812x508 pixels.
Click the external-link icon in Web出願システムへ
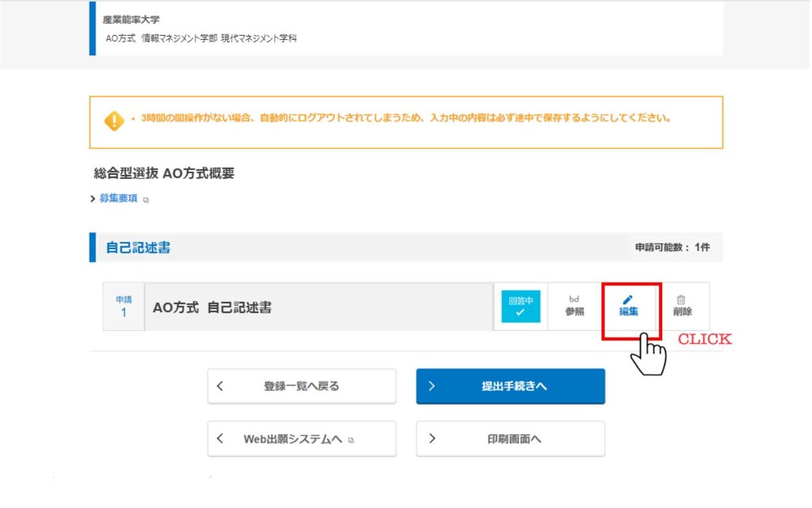point(351,440)
